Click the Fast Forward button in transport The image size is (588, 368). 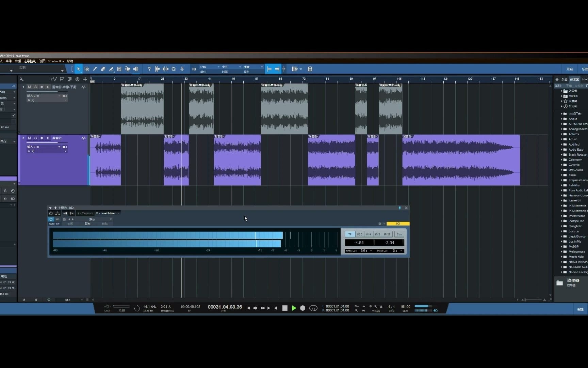pos(263,308)
